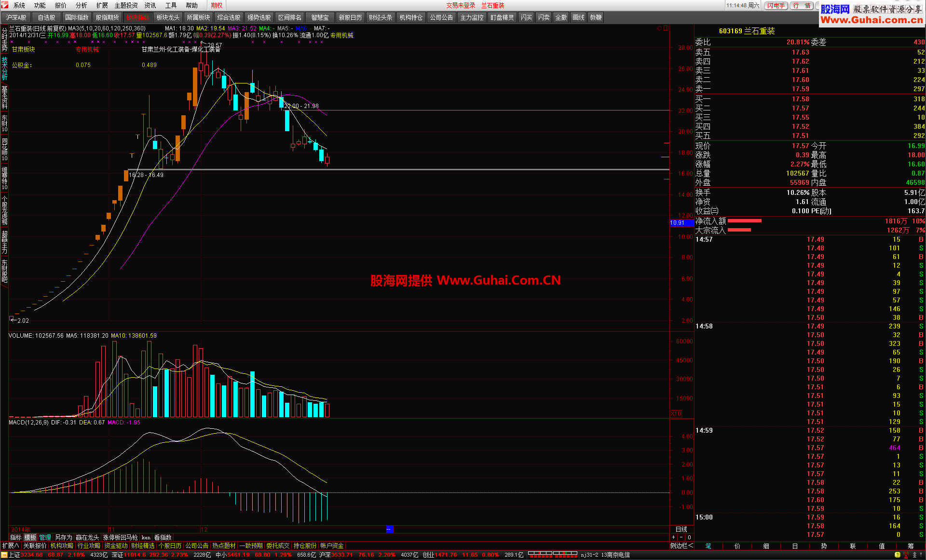Image resolution: width=926 pixels, height=560 pixels.
Task: Select the 看指数 template tab
Action: (x=163, y=537)
